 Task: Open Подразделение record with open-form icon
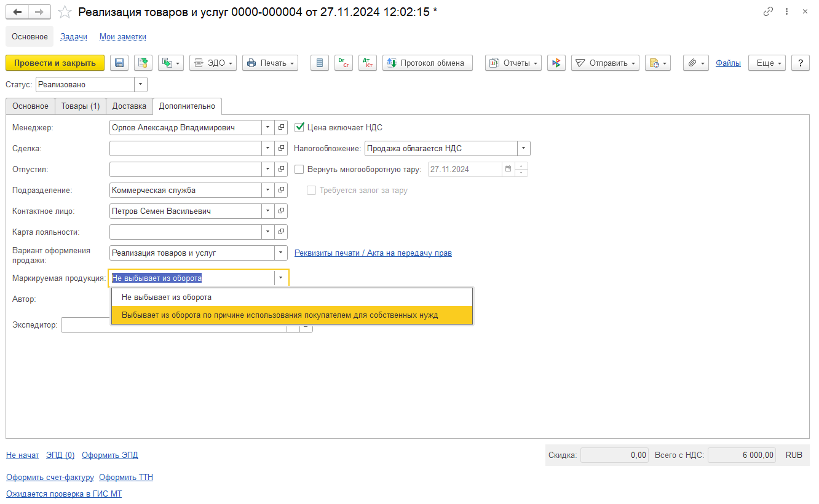(x=282, y=190)
